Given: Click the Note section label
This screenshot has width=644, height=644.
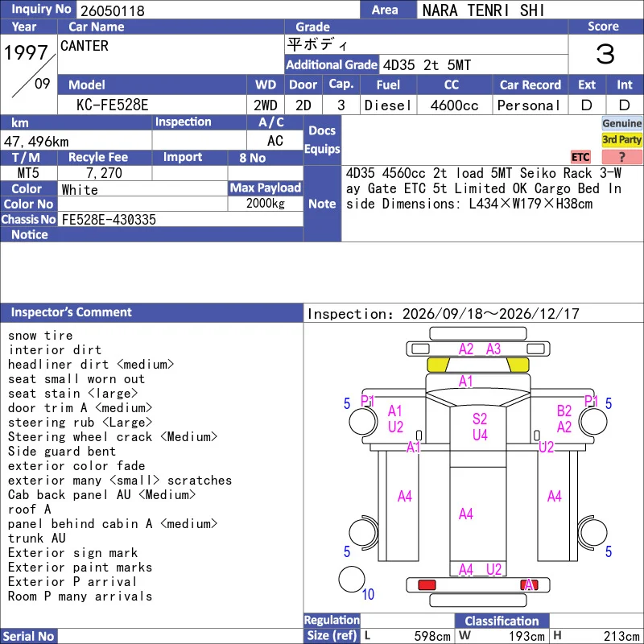Looking at the screenshot, I should 322,204.
